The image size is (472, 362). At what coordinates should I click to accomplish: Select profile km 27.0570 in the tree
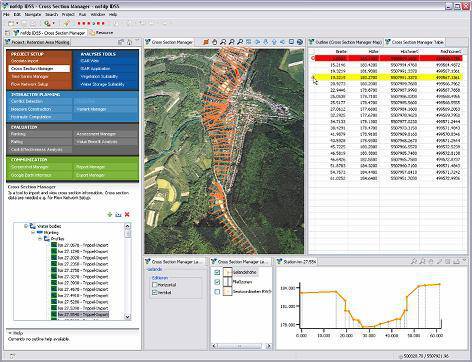coord(80,245)
